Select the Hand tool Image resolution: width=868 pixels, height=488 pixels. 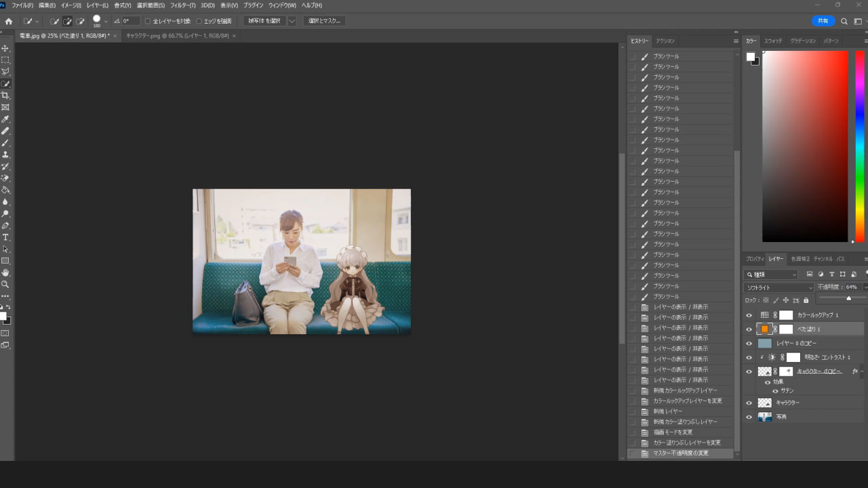pos(5,273)
